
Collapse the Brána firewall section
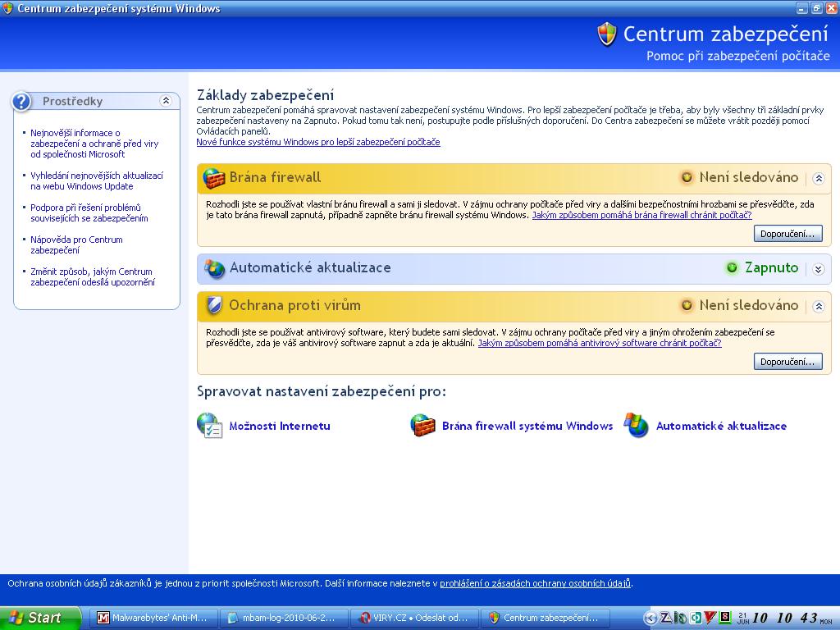coord(818,178)
